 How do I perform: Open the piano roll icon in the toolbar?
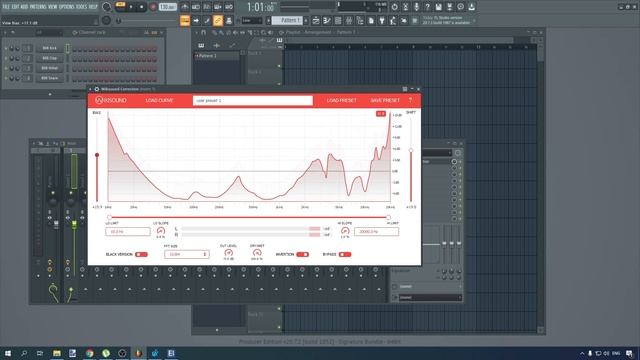pyautogui.click(x=327, y=20)
